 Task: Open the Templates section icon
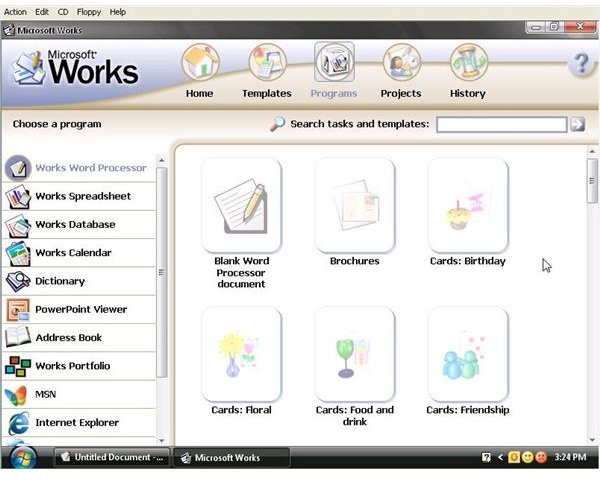267,62
